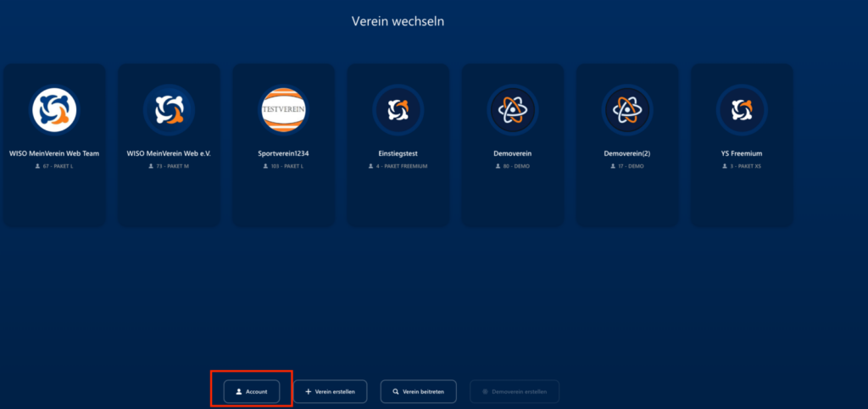Image resolution: width=868 pixels, height=409 pixels.
Task: Click the gear icon in Demoverein erstellen
Action: 485,391
